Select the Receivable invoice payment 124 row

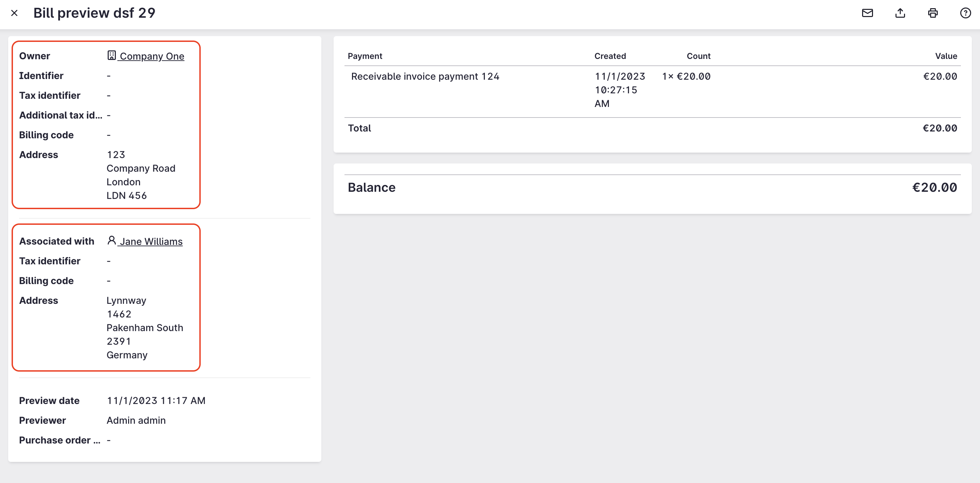pos(425,76)
